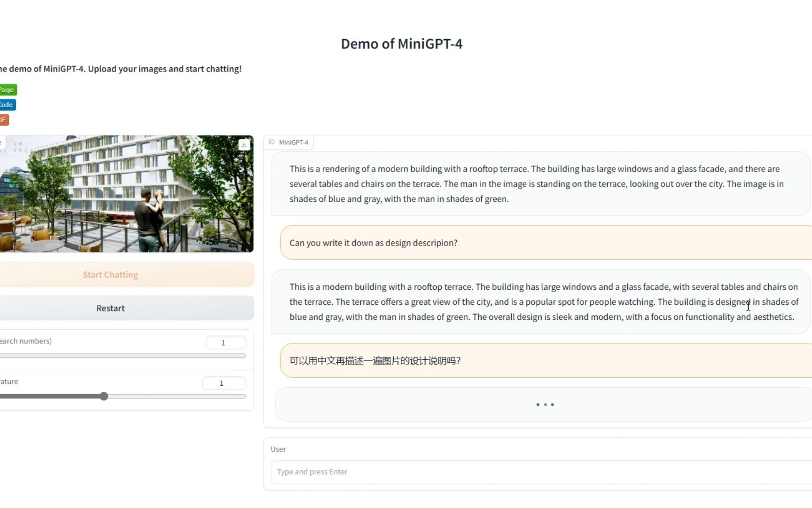Click the first MiniGPT-4 rendering description reply

pos(541,183)
